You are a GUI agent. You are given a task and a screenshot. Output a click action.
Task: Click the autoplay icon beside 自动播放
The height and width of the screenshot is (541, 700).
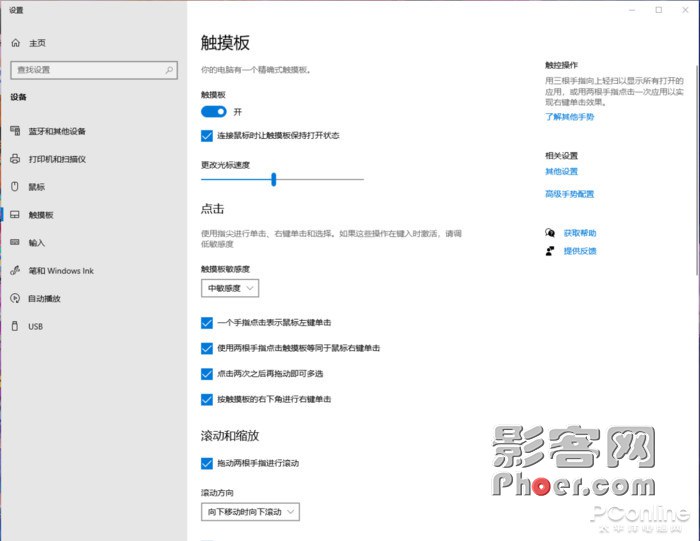click(x=15, y=298)
